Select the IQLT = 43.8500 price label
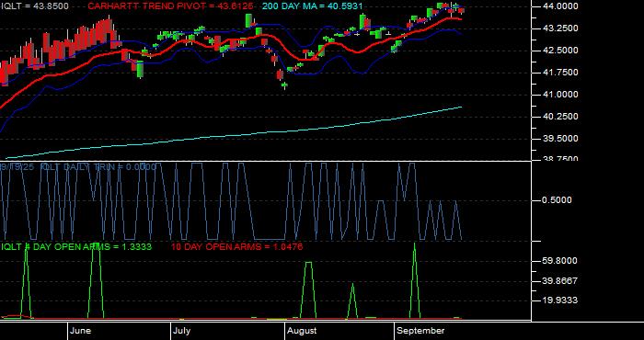 point(35,6)
